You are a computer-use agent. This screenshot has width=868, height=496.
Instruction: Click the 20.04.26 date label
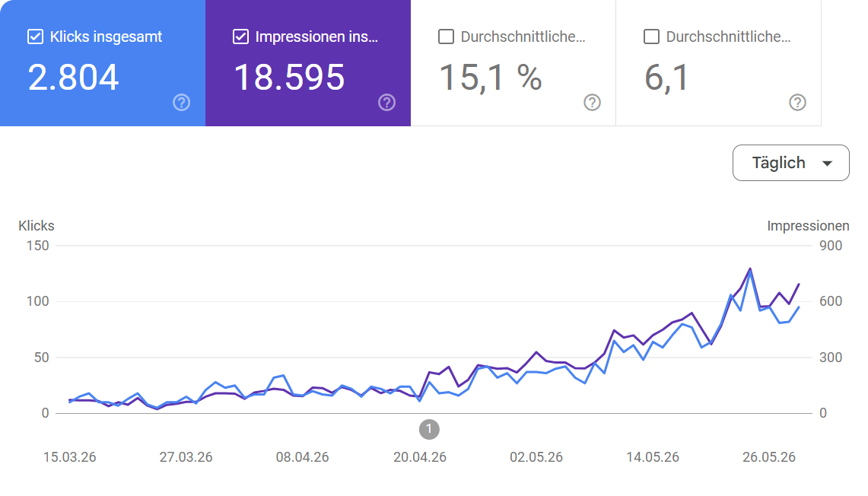(420, 457)
